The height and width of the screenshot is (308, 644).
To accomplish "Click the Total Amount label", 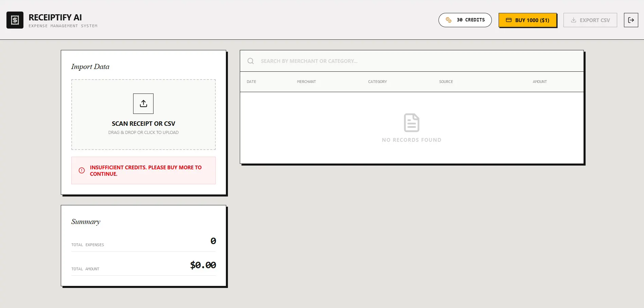I will pos(85,269).
